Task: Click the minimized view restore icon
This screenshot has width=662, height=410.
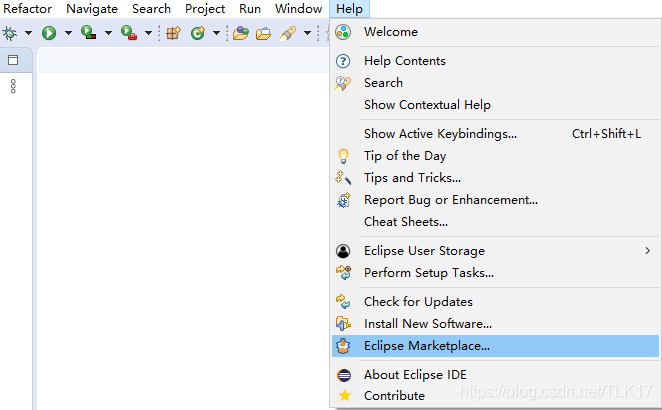Action: click(13, 60)
